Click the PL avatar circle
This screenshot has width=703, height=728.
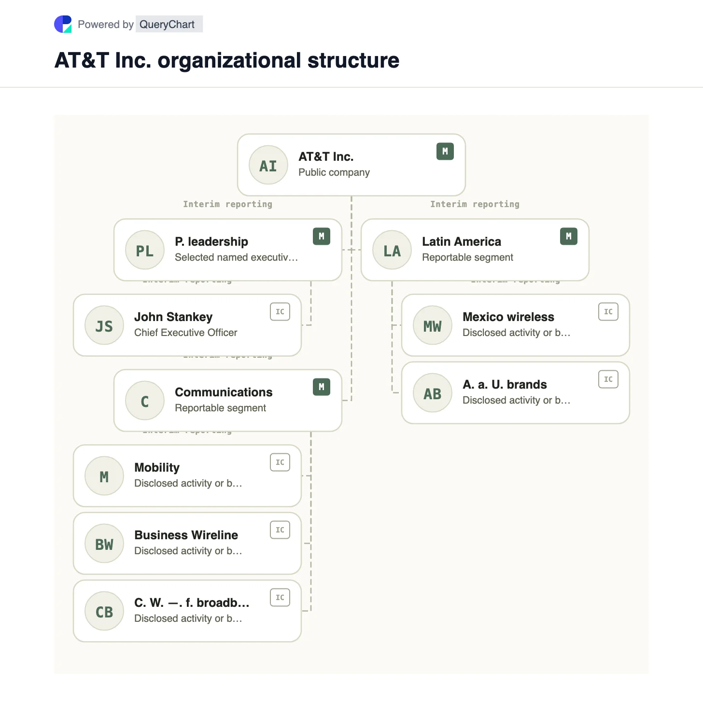tap(145, 250)
